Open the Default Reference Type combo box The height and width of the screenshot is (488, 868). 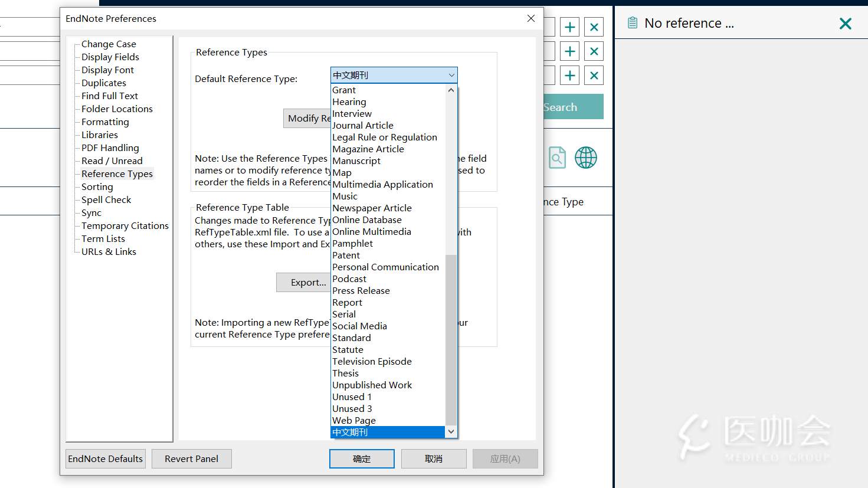394,75
